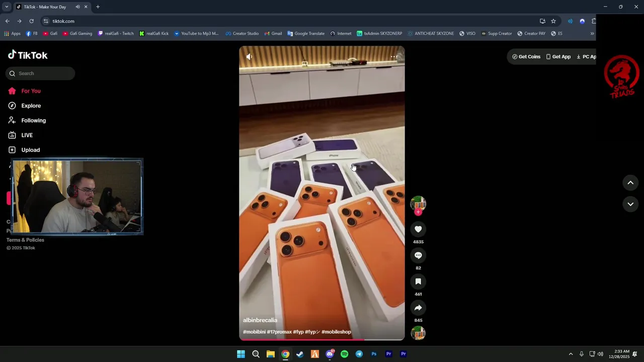Screen dimensions: 644x362
Task: Open the Apps bookmark
Action: (12, 34)
